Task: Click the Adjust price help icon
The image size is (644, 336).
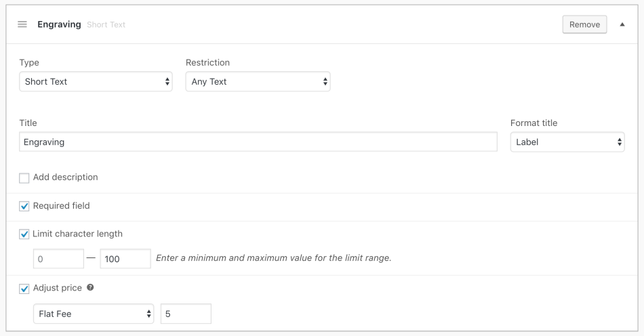Action: click(x=90, y=288)
